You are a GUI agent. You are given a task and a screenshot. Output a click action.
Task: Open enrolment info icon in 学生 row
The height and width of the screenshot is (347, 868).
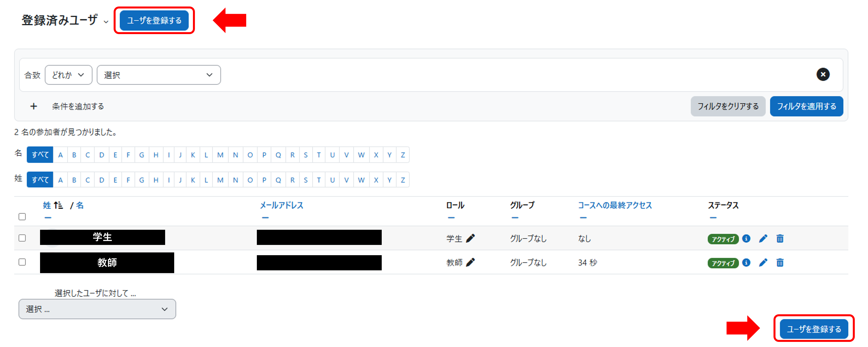(746, 239)
